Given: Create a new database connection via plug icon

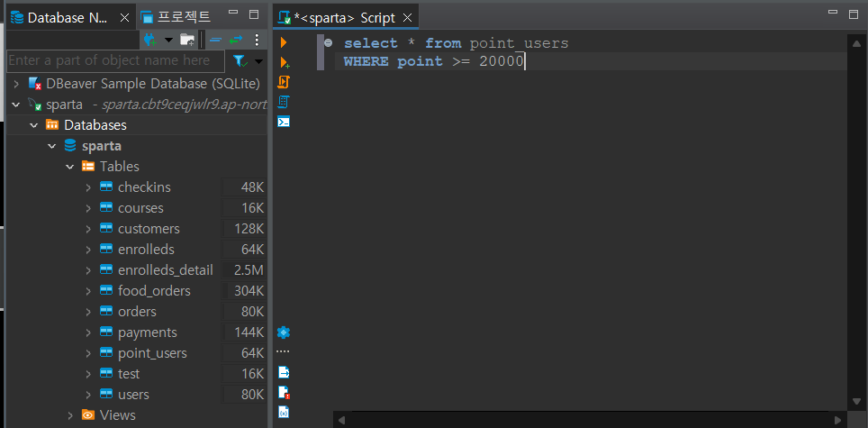Looking at the screenshot, I should tap(150, 40).
